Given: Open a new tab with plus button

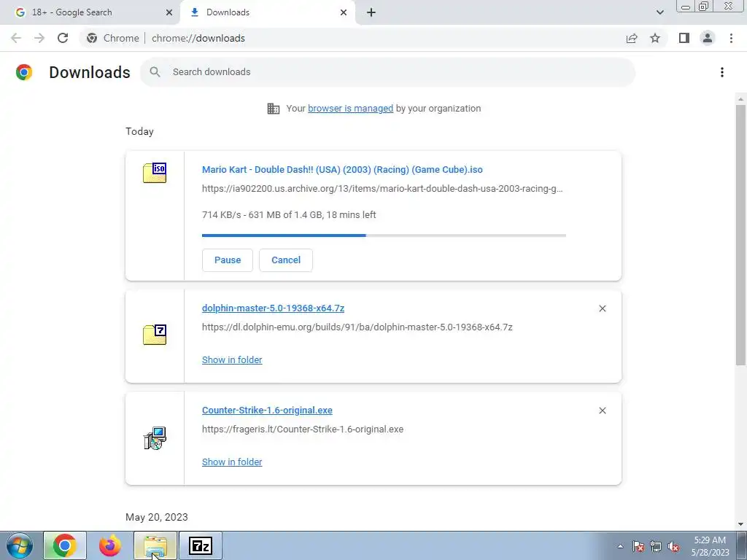Looking at the screenshot, I should (x=371, y=12).
